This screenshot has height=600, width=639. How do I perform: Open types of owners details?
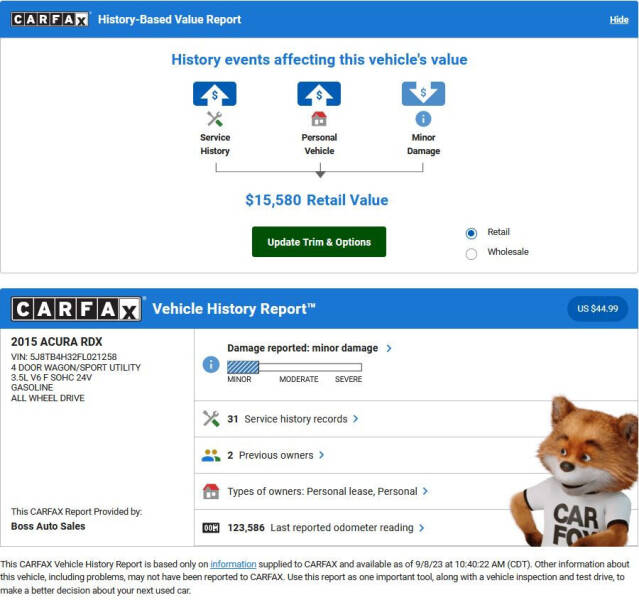click(x=328, y=491)
